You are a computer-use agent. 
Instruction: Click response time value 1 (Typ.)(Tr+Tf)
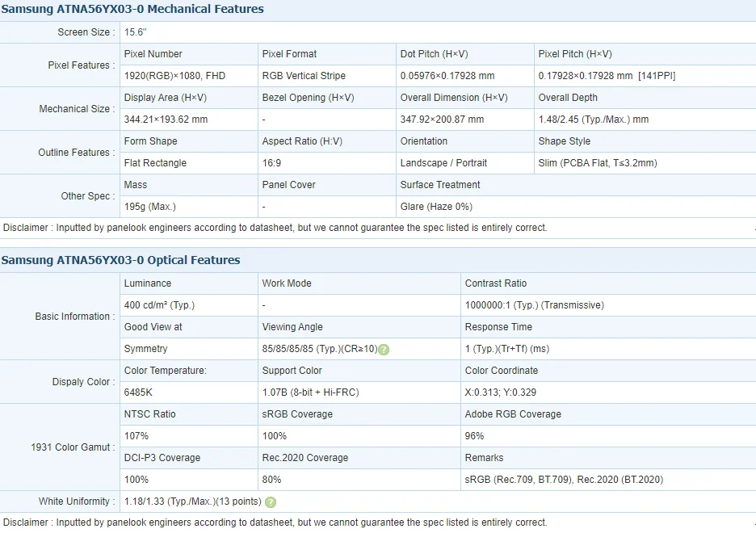click(506, 349)
